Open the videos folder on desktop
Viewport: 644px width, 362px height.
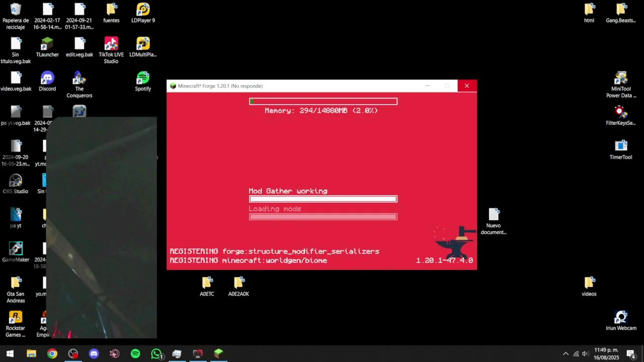click(589, 287)
